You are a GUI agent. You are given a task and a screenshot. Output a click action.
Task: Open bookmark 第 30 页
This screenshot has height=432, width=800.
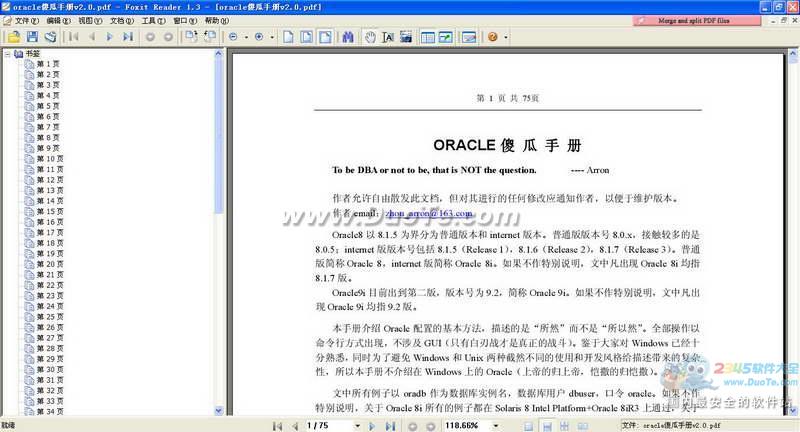point(49,370)
